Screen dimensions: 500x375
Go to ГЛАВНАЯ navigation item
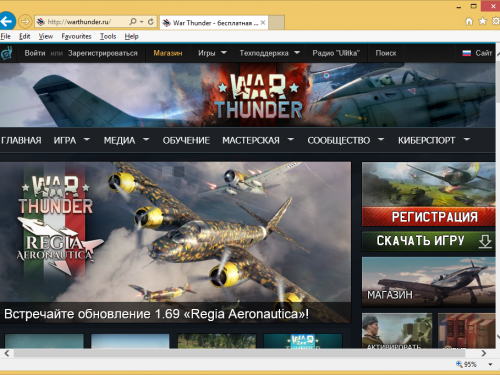point(21,141)
